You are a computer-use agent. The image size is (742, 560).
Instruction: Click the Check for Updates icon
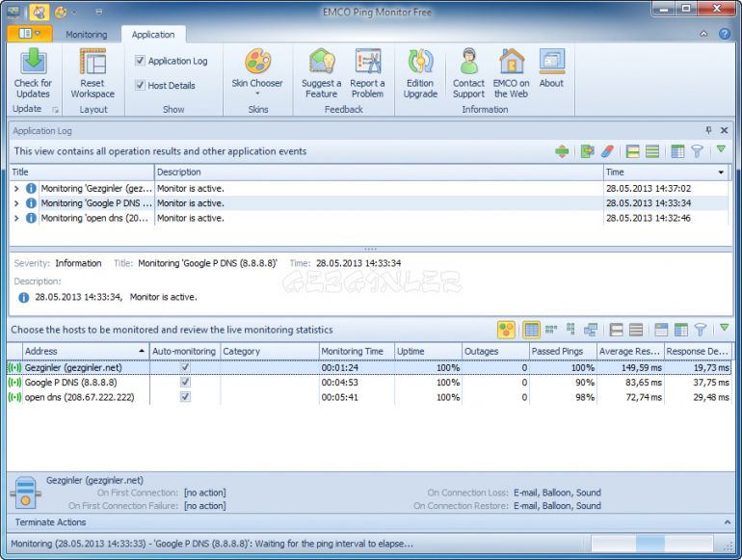click(x=33, y=62)
